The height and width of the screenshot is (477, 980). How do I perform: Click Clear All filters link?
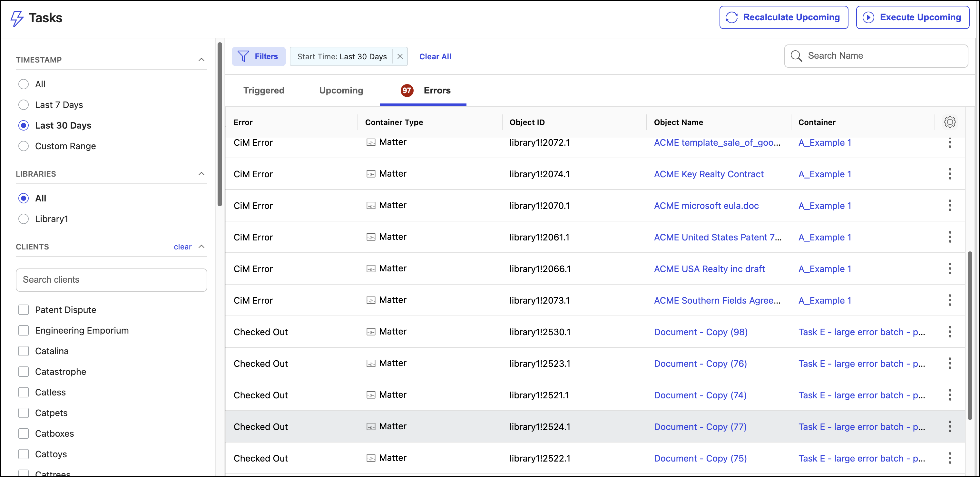click(x=435, y=57)
